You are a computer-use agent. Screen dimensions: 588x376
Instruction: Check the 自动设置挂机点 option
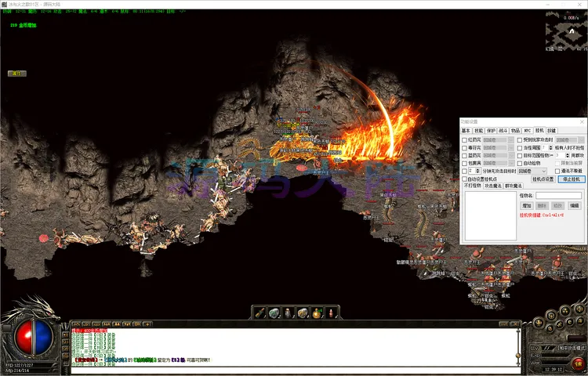pyautogui.click(x=464, y=179)
